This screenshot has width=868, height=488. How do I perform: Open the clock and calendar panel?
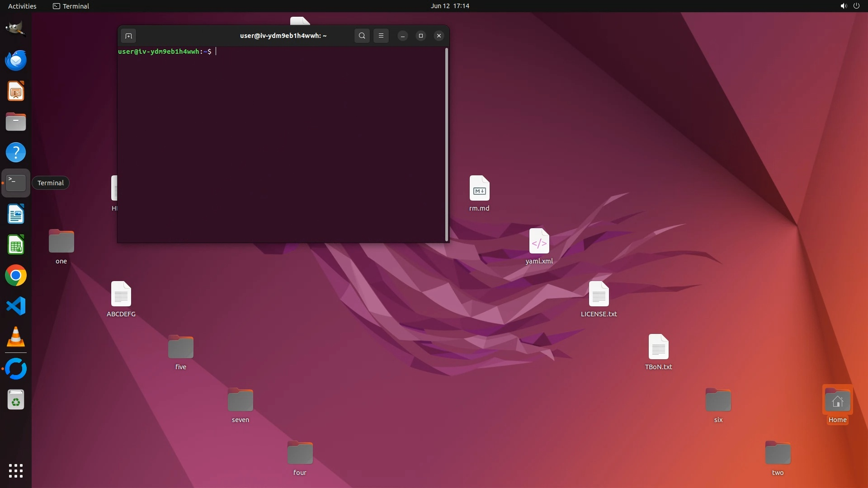pyautogui.click(x=449, y=6)
